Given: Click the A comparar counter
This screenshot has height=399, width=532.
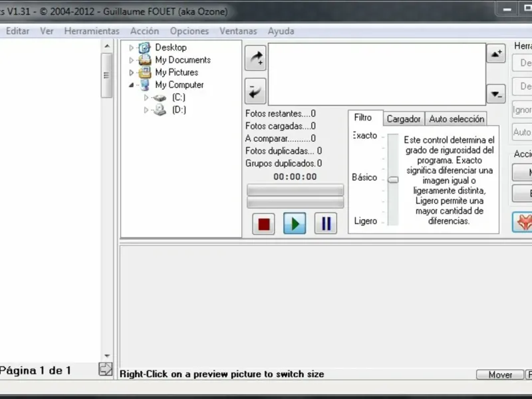Looking at the screenshot, I should point(280,138).
